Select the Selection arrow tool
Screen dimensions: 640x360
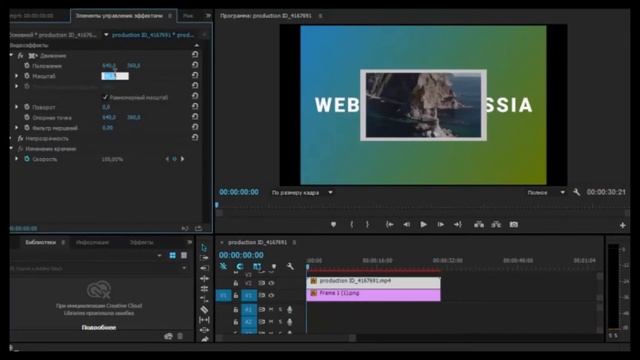point(204,248)
